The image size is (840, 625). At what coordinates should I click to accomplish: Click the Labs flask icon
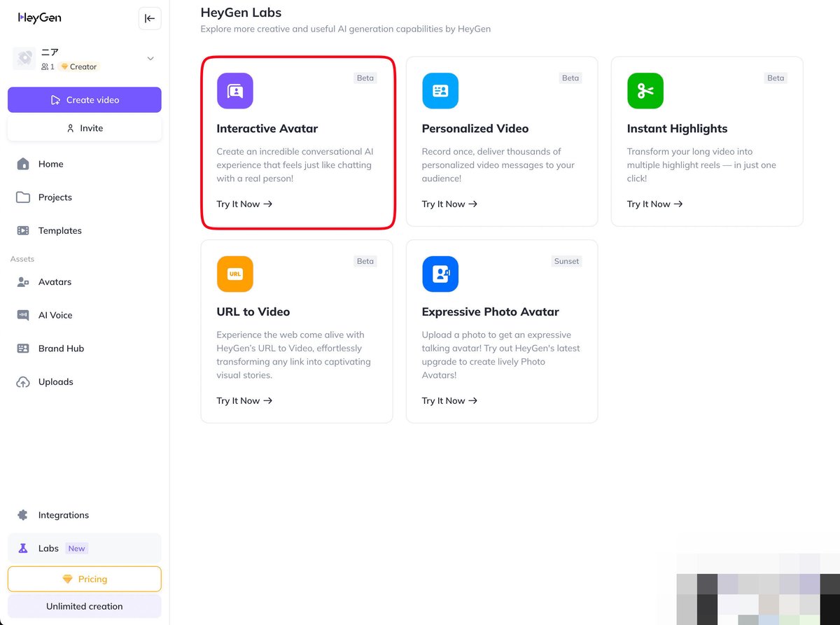24,548
